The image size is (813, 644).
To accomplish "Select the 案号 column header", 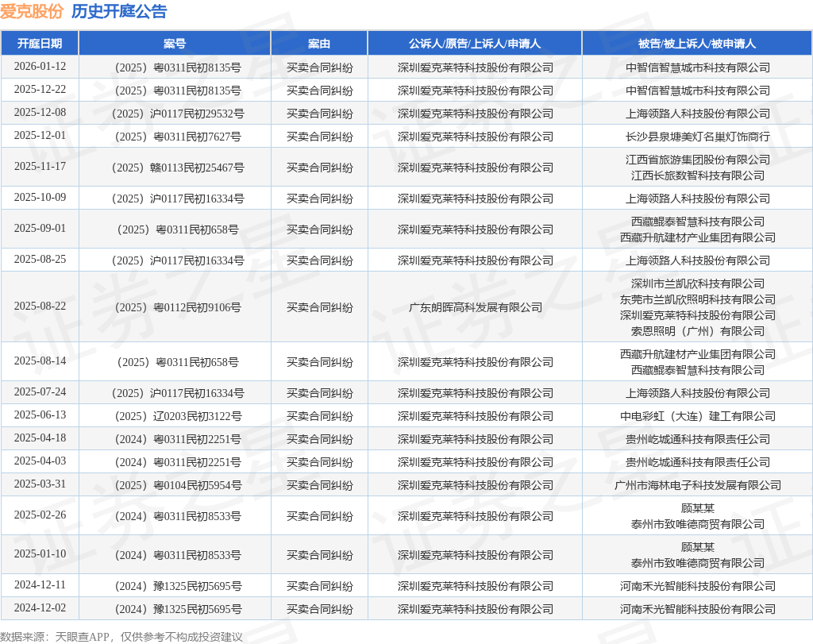I will tap(174, 44).
